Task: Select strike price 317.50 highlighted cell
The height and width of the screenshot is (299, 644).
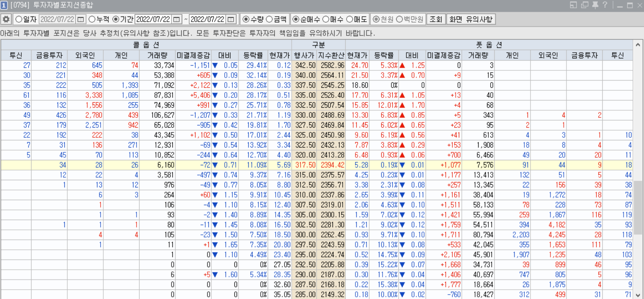Action: pyautogui.click(x=304, y=165)
